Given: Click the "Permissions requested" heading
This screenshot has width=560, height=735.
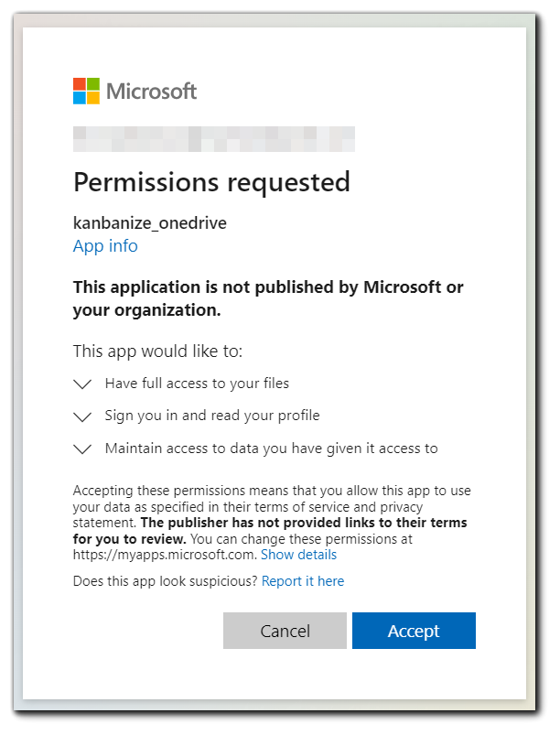Looking at the screenshot, I should (x=211, y=182).
